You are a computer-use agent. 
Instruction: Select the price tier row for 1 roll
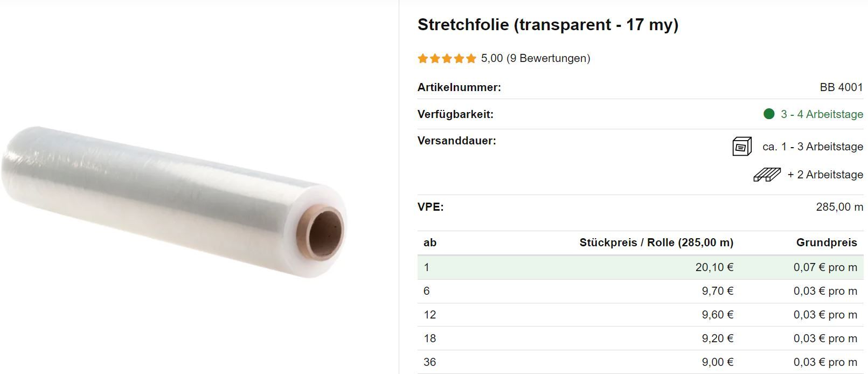(640, 267)
